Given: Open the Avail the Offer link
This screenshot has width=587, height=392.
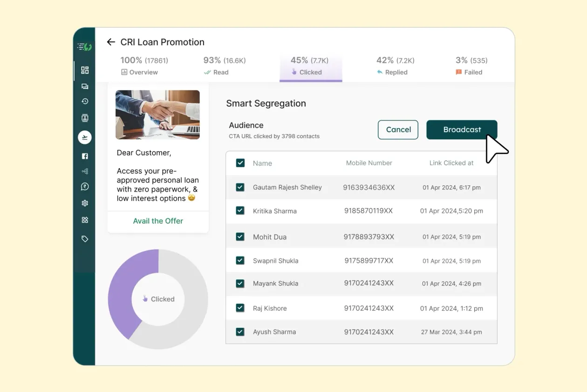Looking at the screenshot, I should pyautogui.click(x=158, y=221).
